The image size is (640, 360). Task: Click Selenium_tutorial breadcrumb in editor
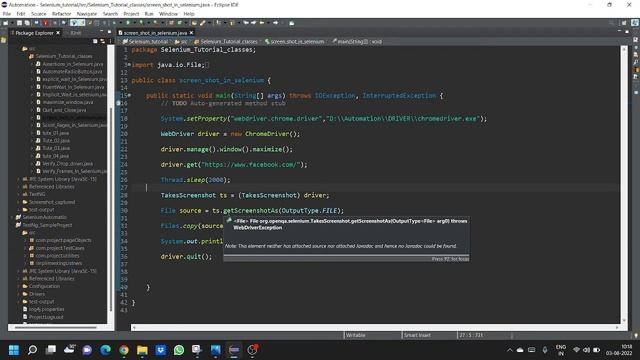click(145, 42)
